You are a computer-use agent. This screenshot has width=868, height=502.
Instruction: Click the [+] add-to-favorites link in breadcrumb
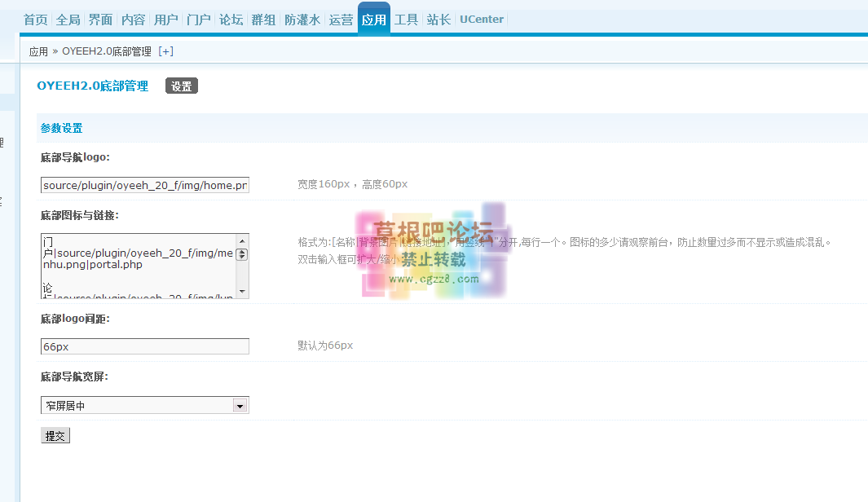[165, 51]
